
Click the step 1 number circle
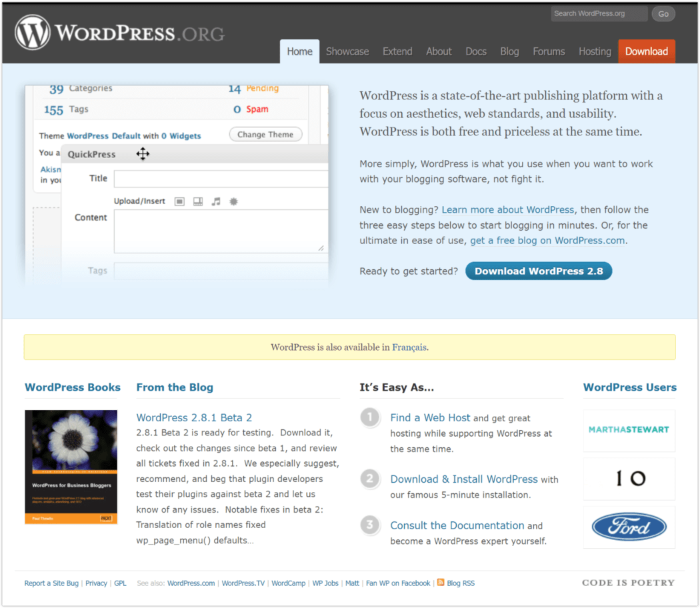coord(369,418)
